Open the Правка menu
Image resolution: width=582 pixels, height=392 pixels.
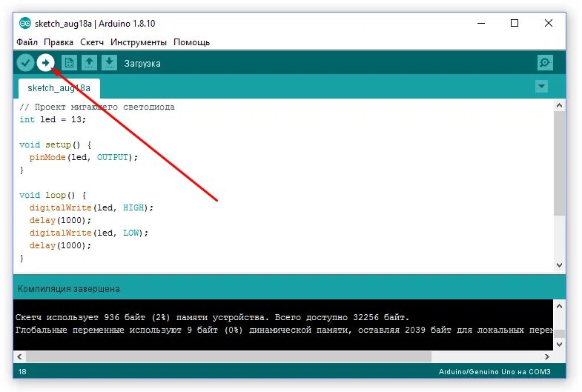[x=59, y=42]
